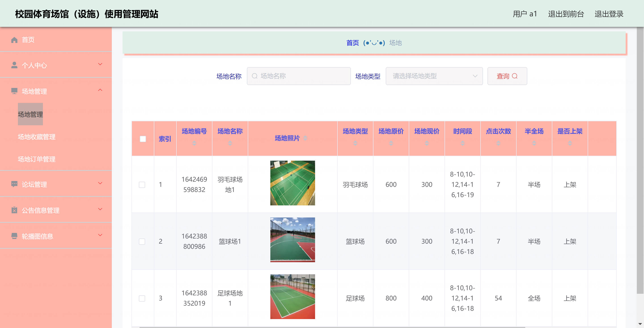The height and width of the screenshot is (328, 644).
Task: Click the 全场 cell in the table
Action: tap(534, 298)
